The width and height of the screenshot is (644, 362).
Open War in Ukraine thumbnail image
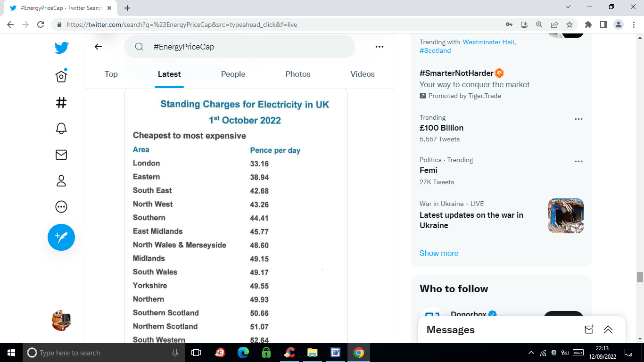click(x=566, y=216)
